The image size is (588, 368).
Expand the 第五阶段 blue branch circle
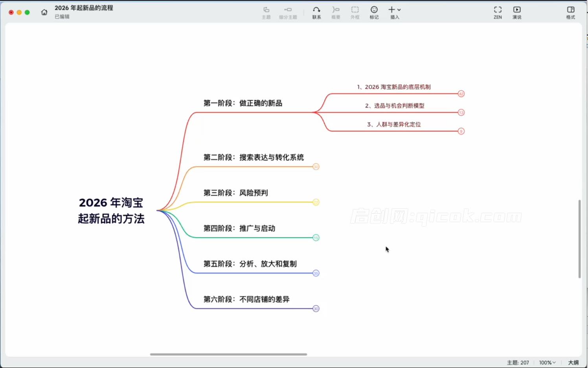[316, 273]
